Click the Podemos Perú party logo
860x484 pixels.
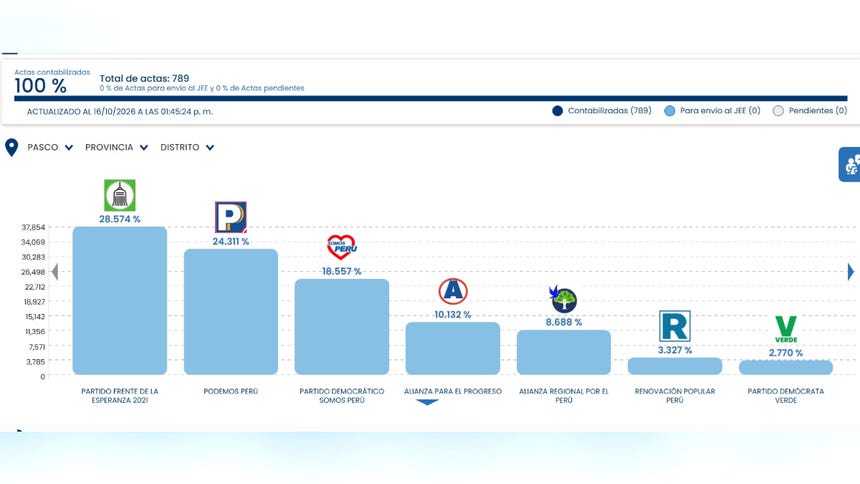pyautogui.click(x=230, y=217)
